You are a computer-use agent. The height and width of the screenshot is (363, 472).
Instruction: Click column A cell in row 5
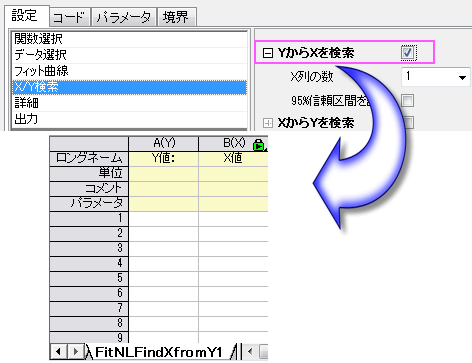[164, 279]
